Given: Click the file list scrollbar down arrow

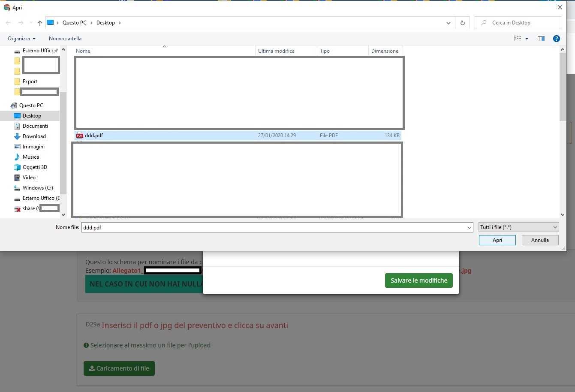Looking at the screenshot, I should click(563, 215).
